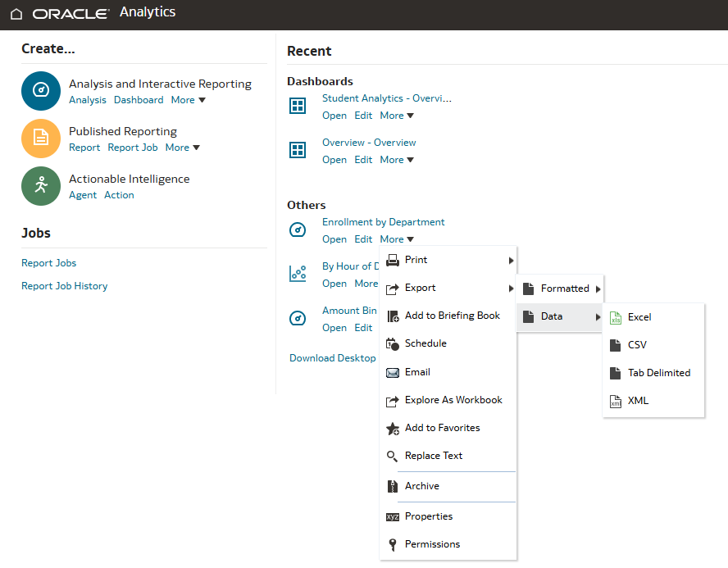The image size is (728, 568).
Task: Click the XML file icon
Action: click(x=616, y=402)
